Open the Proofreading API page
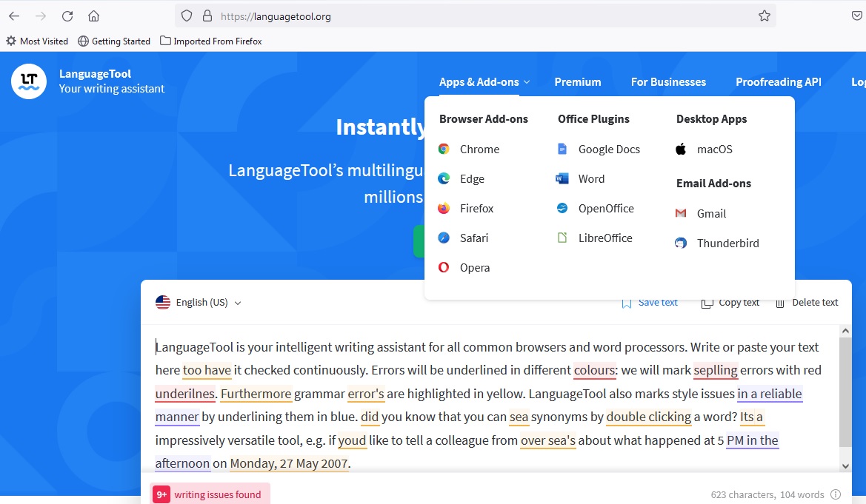The height and width of the screenshot is (504, 866). pyautogui.click(x=778, y=82)
